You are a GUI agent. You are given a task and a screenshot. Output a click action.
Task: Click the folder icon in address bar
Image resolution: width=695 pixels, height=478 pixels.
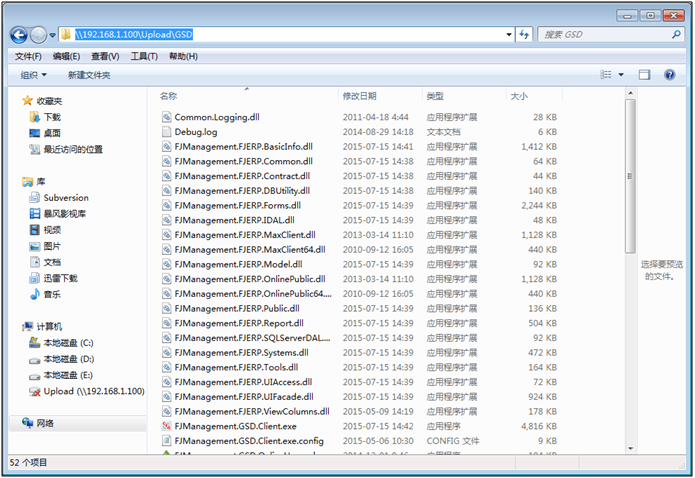pos(66,35)
